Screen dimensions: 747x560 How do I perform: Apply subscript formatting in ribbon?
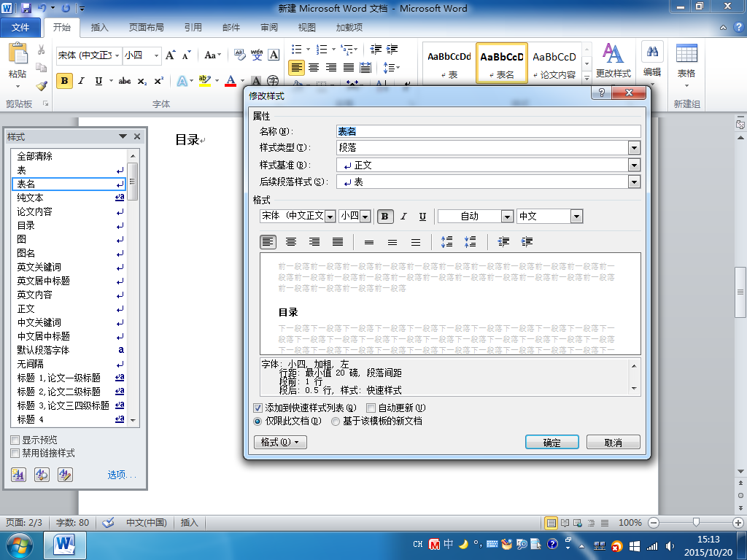tap(142, 82)
